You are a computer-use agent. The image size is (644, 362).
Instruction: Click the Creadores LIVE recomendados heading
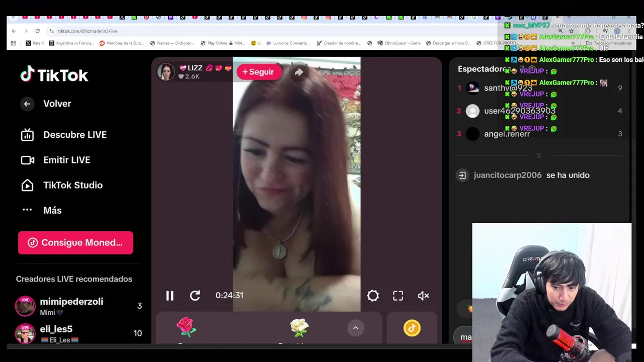tap(74, 279)
